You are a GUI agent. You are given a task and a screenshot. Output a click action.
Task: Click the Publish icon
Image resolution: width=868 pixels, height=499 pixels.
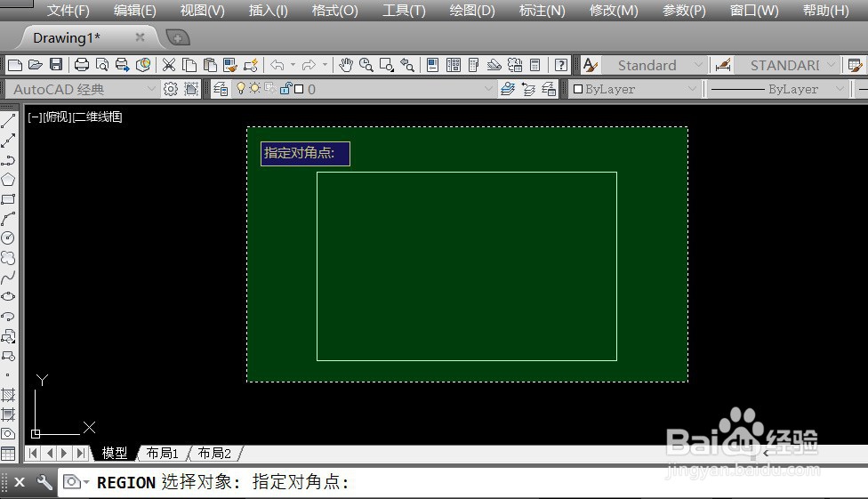coord(123,65)
